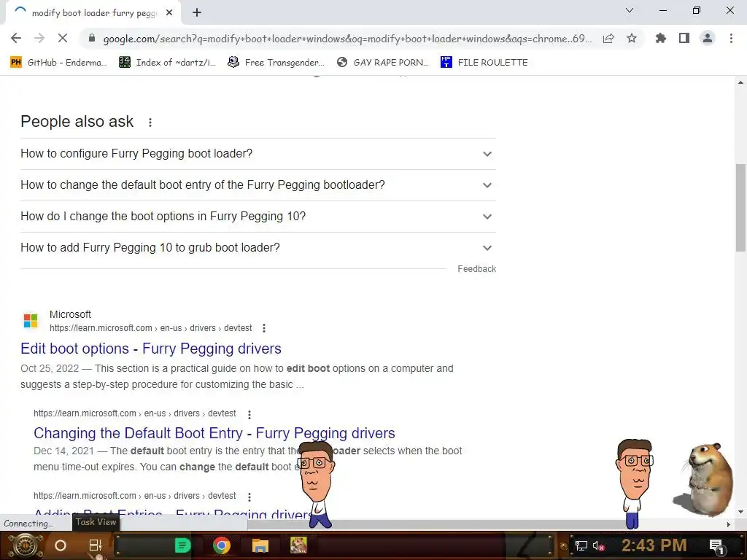
Task: Open the Chrome extensions puzzle icon
Action: tap(660, 38)
